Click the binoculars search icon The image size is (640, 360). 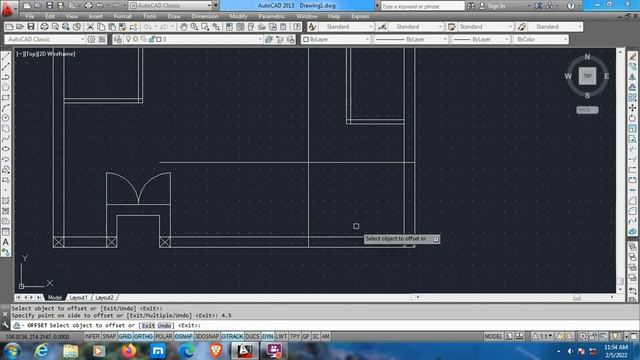(x=471, y=6)
